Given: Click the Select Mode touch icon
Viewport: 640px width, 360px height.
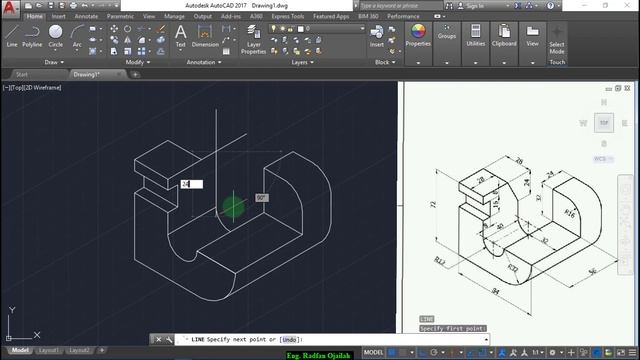Looking at the screenshot, I should click(x=557, y=40).
